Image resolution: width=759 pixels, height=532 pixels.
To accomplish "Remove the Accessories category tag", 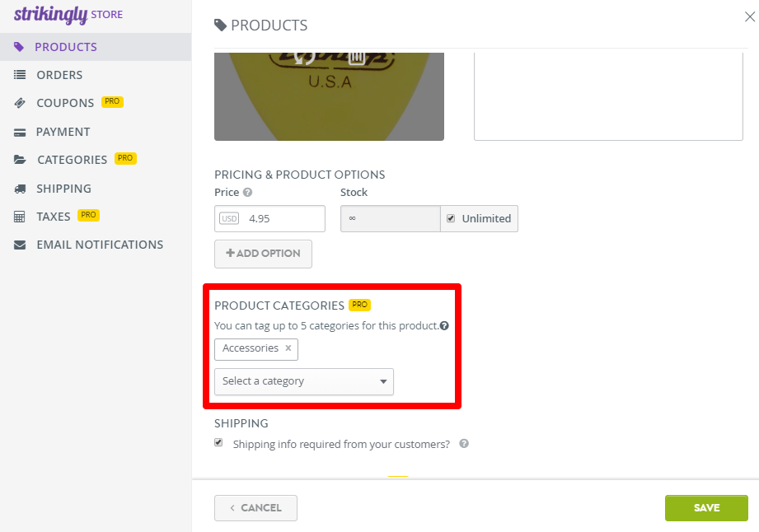I will 288,349.
